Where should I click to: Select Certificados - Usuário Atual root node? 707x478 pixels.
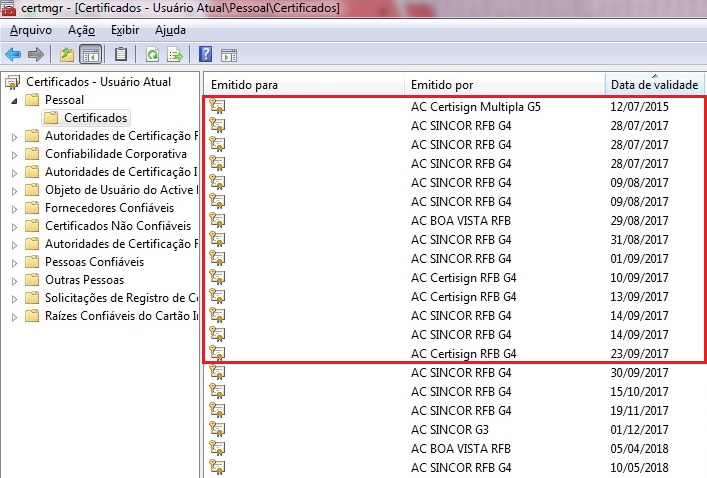point(98,82)
